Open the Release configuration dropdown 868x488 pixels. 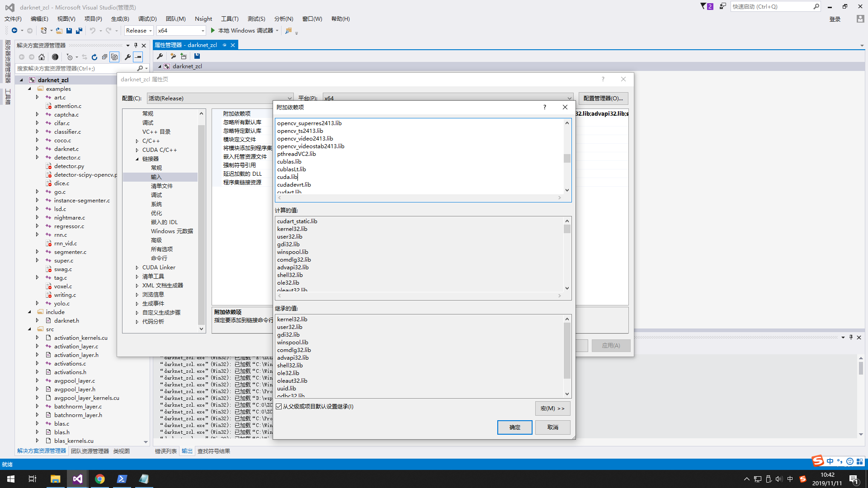pos(139,31)
